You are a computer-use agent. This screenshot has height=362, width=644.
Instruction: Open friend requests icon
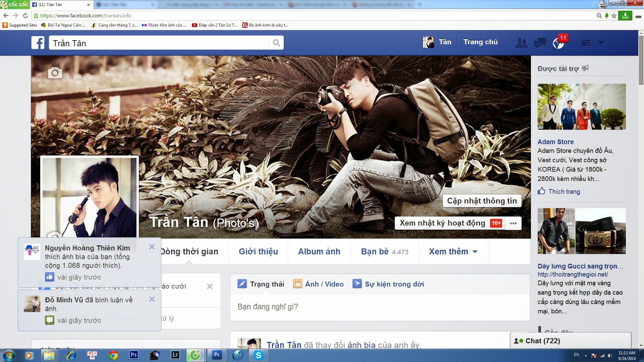click(522, 43)
